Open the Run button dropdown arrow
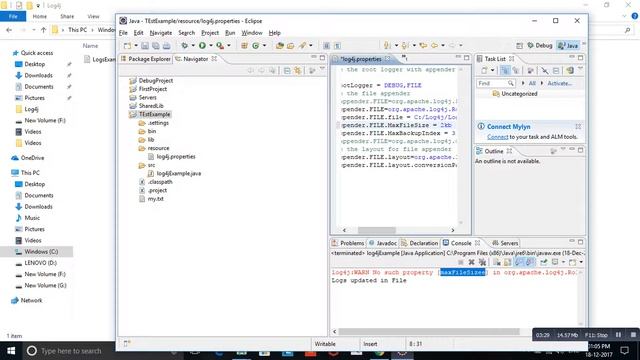640x360 pixels. click(211, 46)
